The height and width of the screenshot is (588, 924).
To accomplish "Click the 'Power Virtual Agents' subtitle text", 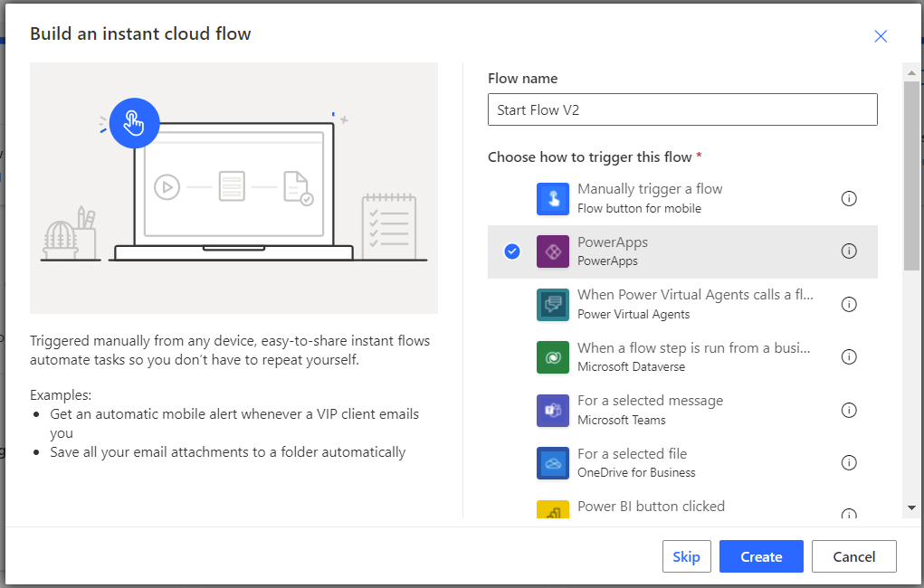I will 633,315.
